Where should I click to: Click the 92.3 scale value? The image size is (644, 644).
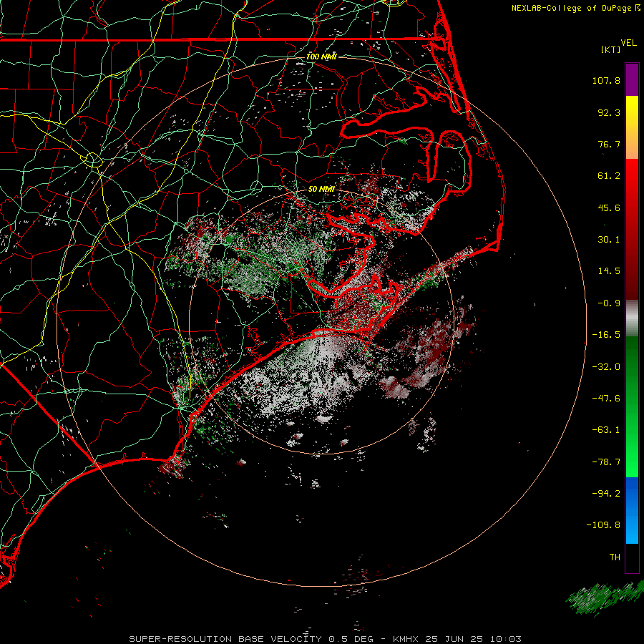[609, 112]
